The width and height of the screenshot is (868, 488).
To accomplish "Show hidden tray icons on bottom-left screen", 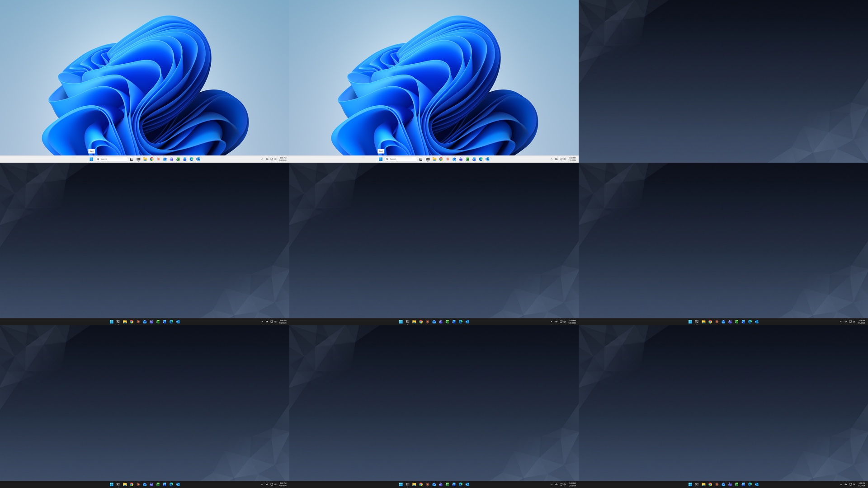I will 262,484.
